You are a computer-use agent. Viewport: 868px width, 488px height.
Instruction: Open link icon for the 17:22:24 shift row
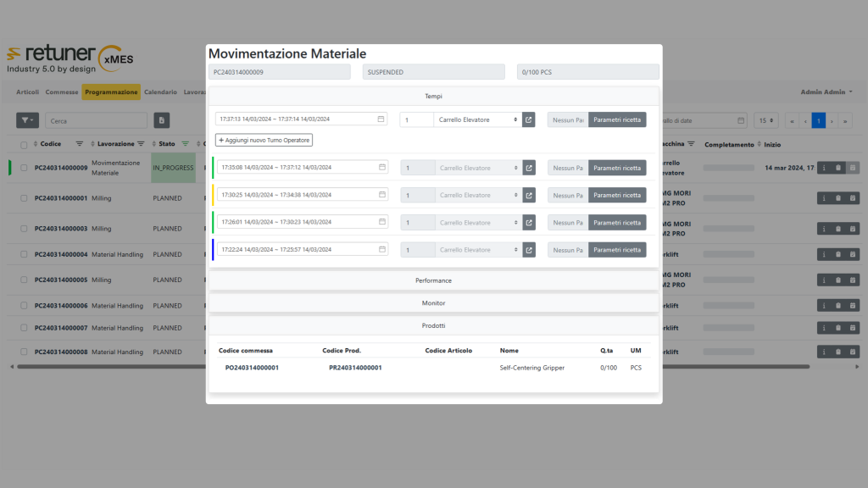(529, 250)
